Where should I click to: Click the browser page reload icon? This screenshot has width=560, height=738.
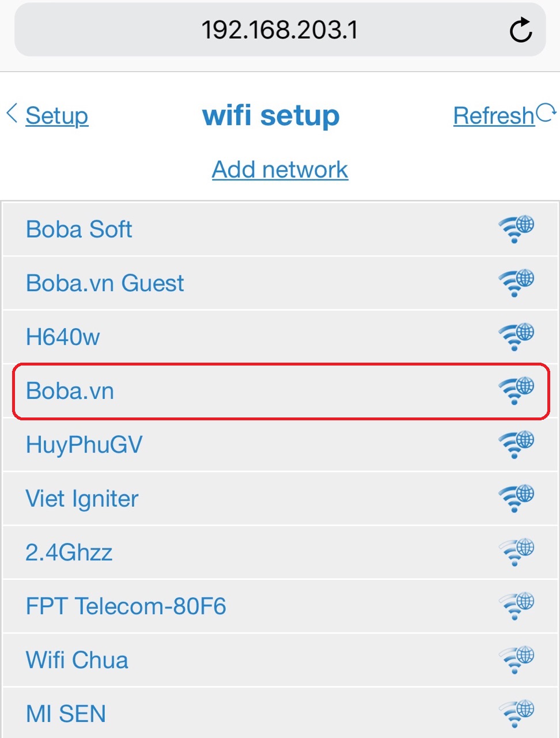pos(521,30)
